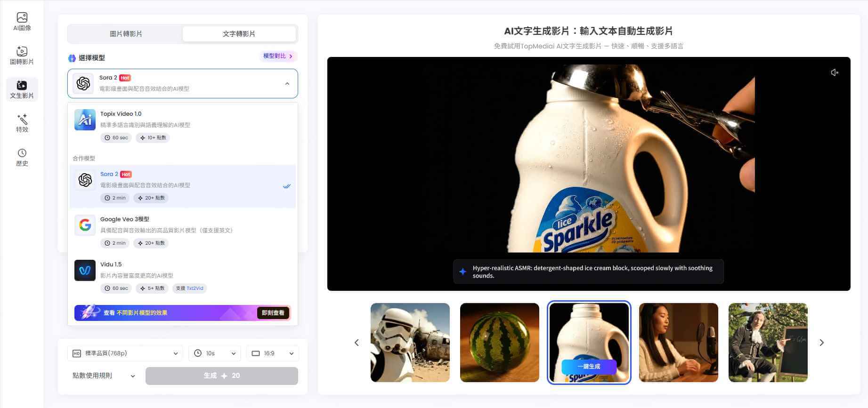Select the watermelon sphere thumbnail
Viewport: 868px width, 408px height.
click(499, 343)
